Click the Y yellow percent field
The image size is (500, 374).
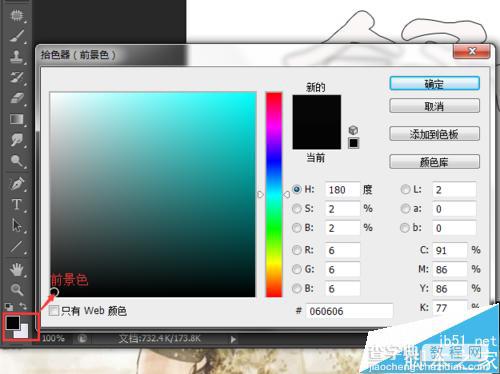450,289
